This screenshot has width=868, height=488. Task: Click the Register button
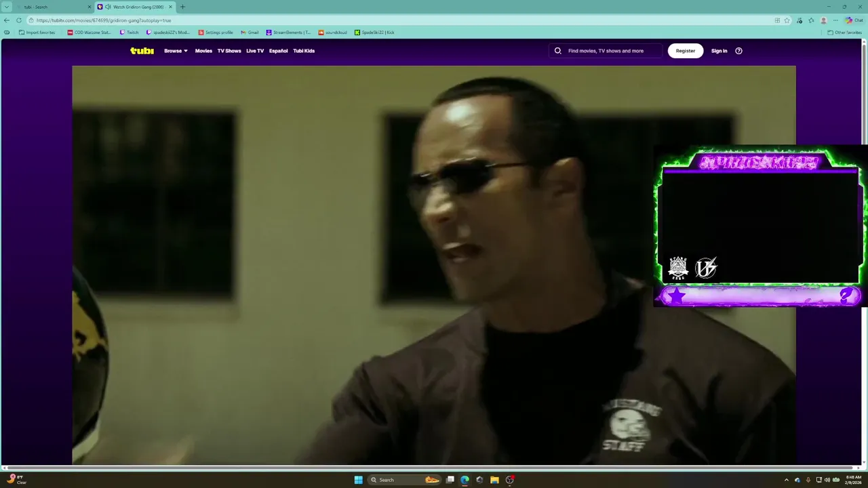686,51
